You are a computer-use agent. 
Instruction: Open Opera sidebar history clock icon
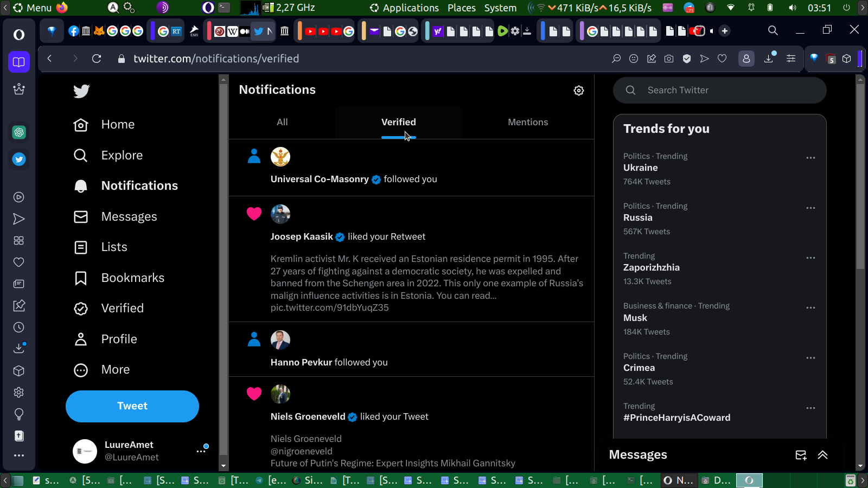(x=19, y=328)
